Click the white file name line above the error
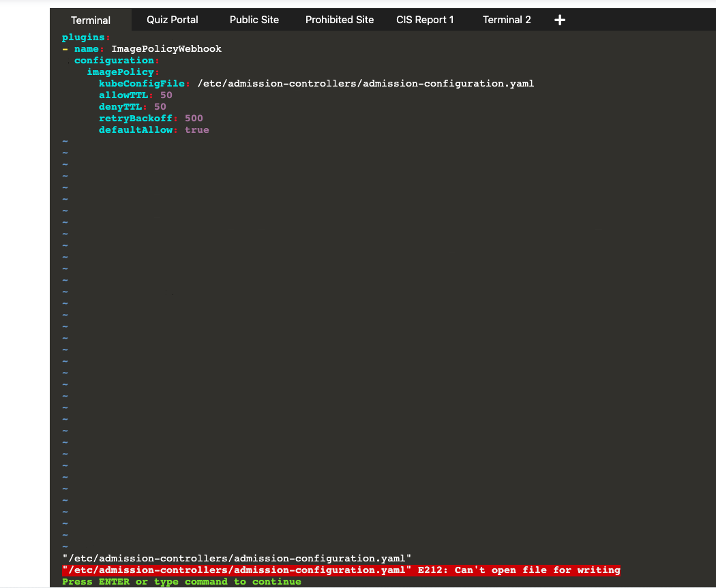The image size is (716, 588). coord(237,559)
